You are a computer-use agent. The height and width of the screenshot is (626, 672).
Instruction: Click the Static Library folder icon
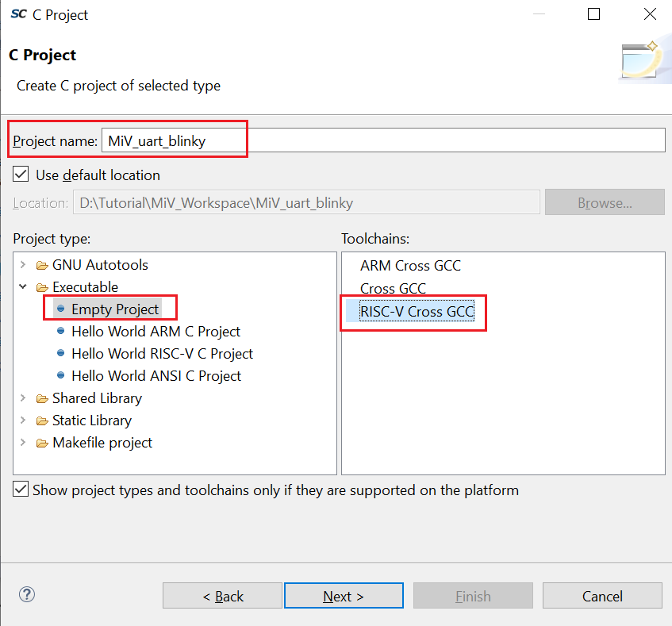(x=41, y=421)
